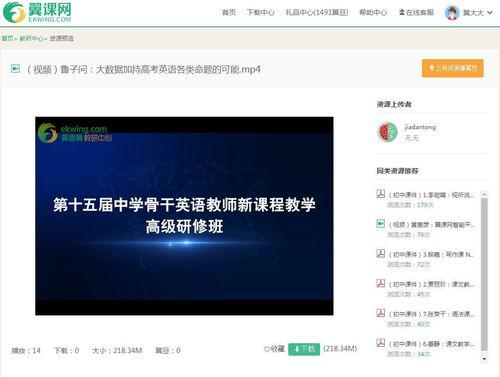Open recommended resource with 34次 views
500x377 pixels.
coord(431,344)
